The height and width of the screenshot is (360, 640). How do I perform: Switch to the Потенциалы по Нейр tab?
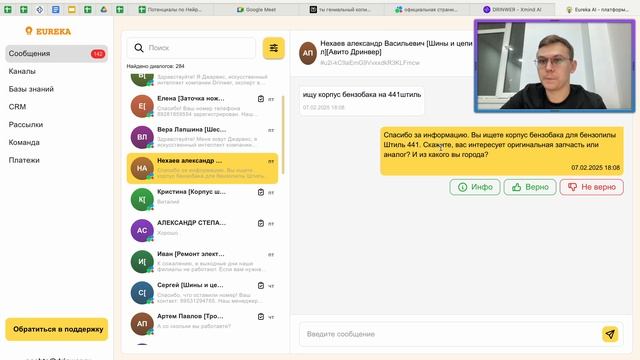point(170,9)
